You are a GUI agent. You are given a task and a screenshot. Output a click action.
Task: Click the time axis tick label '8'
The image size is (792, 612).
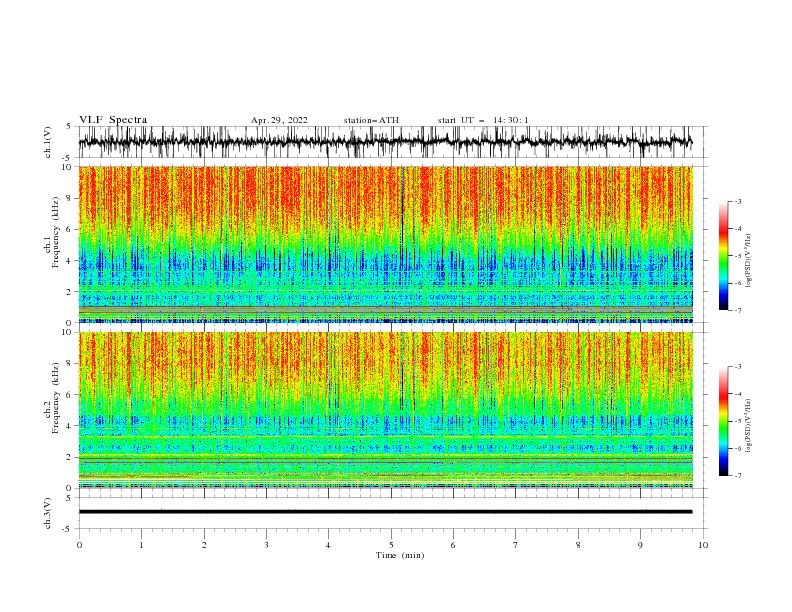tap(578, 545)
